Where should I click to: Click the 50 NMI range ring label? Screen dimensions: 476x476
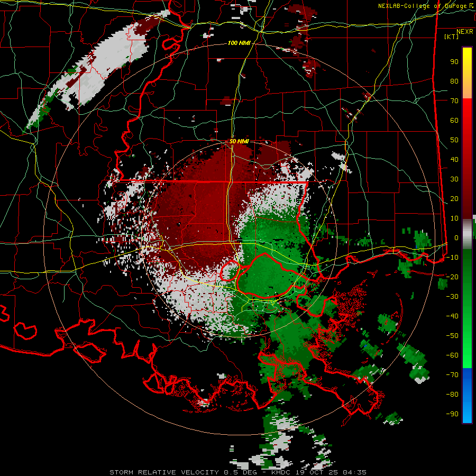tap(239, 141)
